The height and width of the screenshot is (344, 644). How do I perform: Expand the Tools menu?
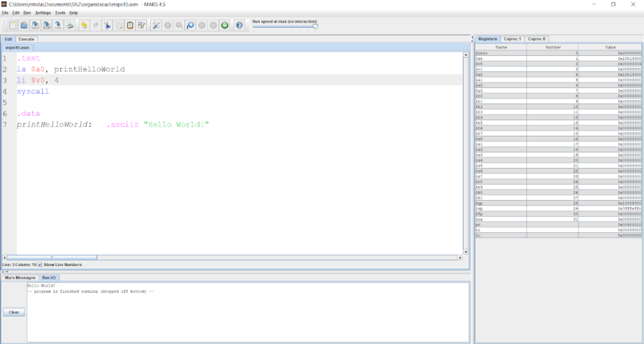(x=60, y=13)
